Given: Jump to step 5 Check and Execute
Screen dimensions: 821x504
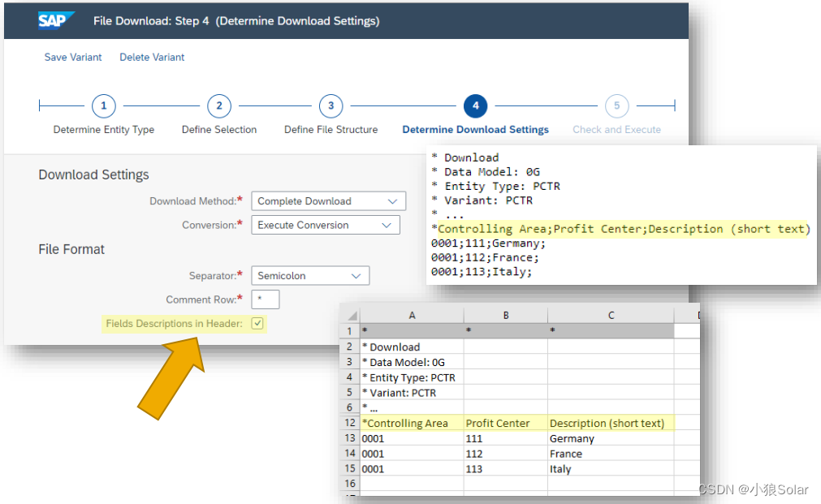Looking at the screenshot, I should click(617, 106).
